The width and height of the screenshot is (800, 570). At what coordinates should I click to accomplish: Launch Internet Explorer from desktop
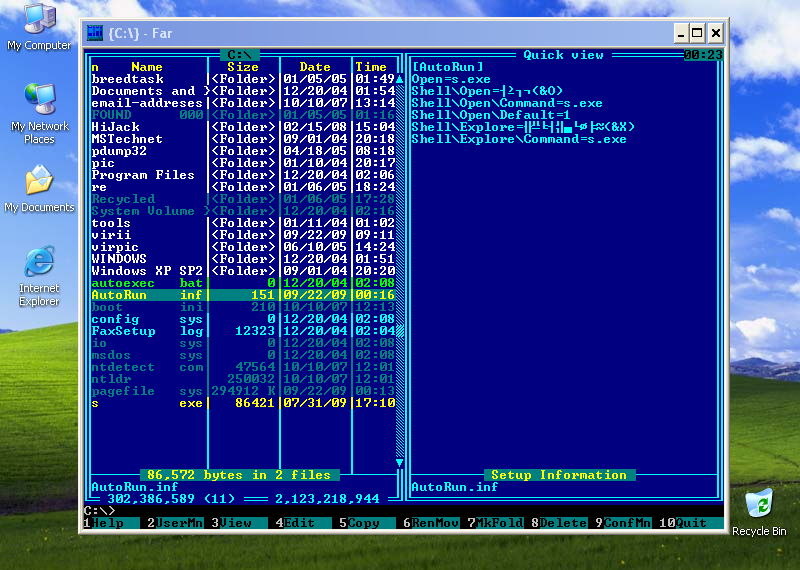[39, 276]
